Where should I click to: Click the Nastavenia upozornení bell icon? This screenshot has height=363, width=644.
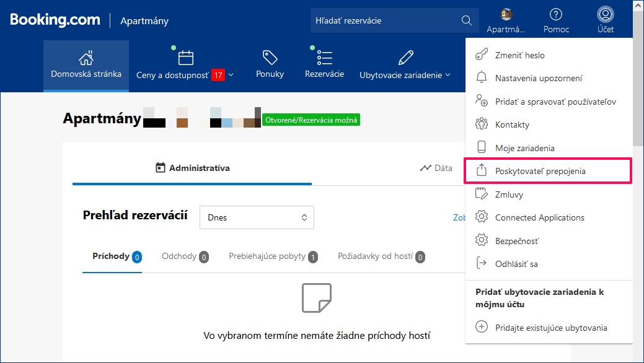point(482,78)
